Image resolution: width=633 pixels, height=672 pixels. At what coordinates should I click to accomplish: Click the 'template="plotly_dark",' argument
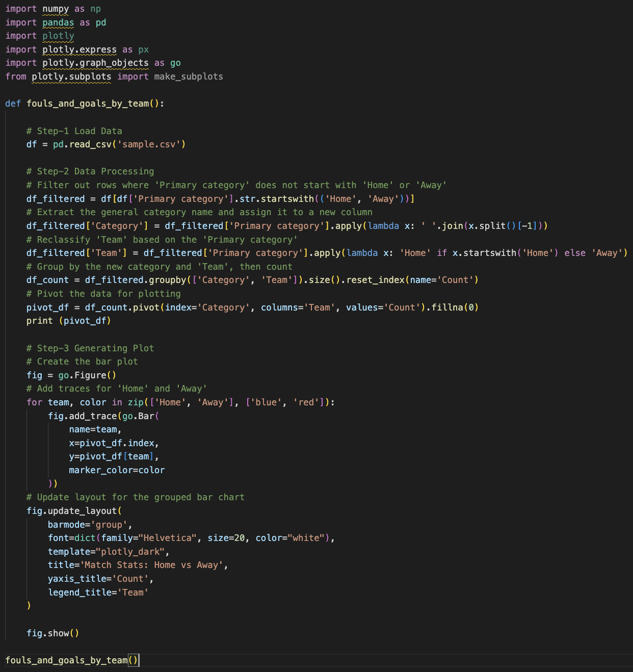[x=109, y=552]
